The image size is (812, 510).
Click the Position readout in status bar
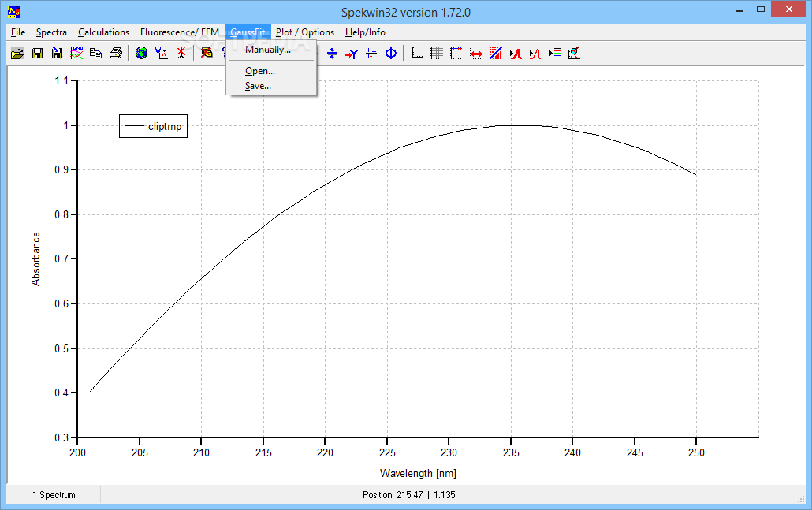pyautogui.click(x=409, y=495)
